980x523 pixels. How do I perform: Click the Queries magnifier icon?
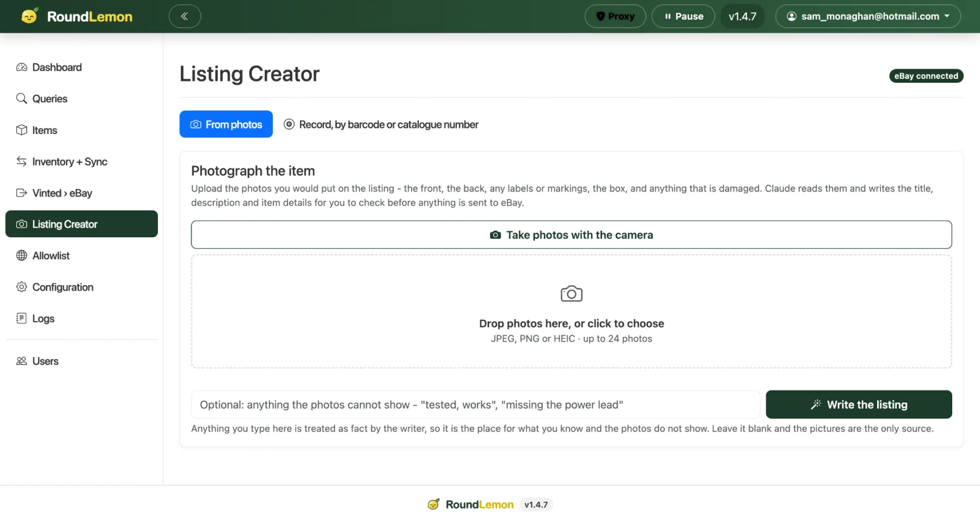click(x=22, y=99)
